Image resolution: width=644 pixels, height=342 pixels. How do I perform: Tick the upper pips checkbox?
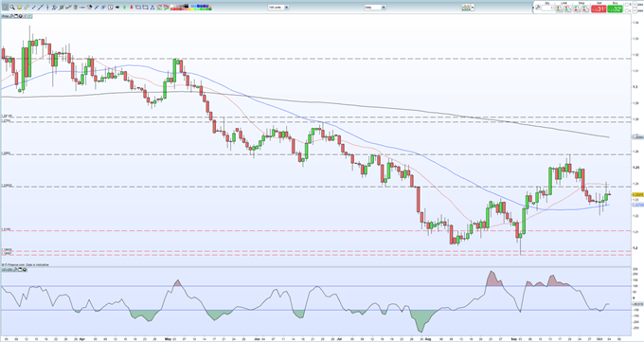627,5
